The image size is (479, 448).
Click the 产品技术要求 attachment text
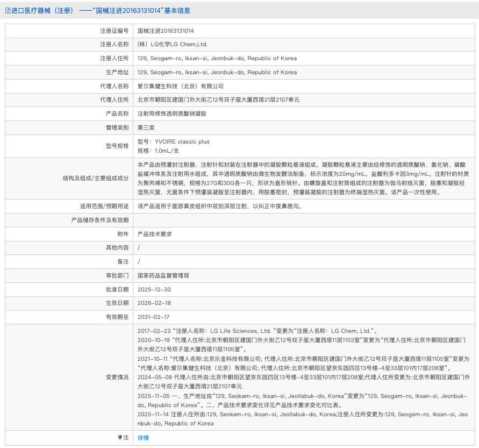155,234
